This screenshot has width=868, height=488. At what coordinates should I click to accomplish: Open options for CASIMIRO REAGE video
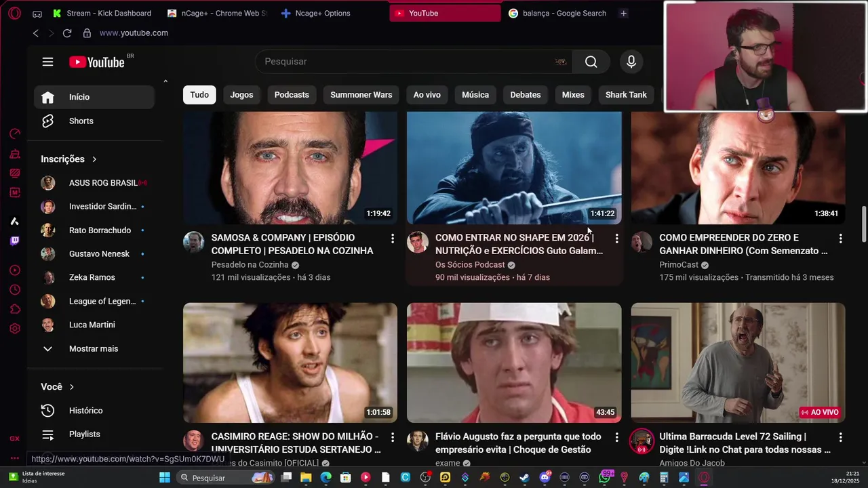pyautogui.click(x=393, y=437)
